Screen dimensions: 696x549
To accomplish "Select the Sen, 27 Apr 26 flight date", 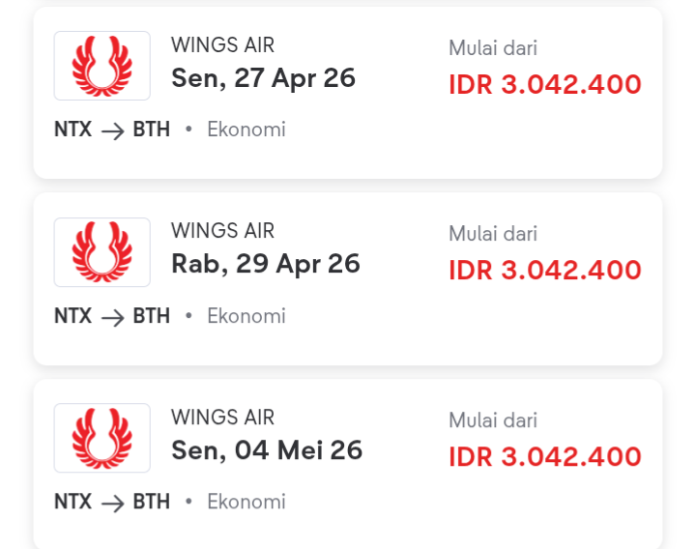I will (263, 78).
